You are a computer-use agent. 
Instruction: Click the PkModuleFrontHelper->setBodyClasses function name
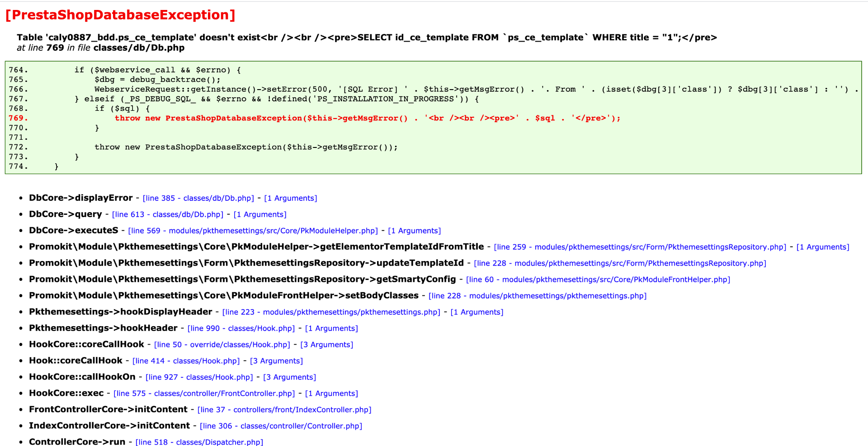224,295
